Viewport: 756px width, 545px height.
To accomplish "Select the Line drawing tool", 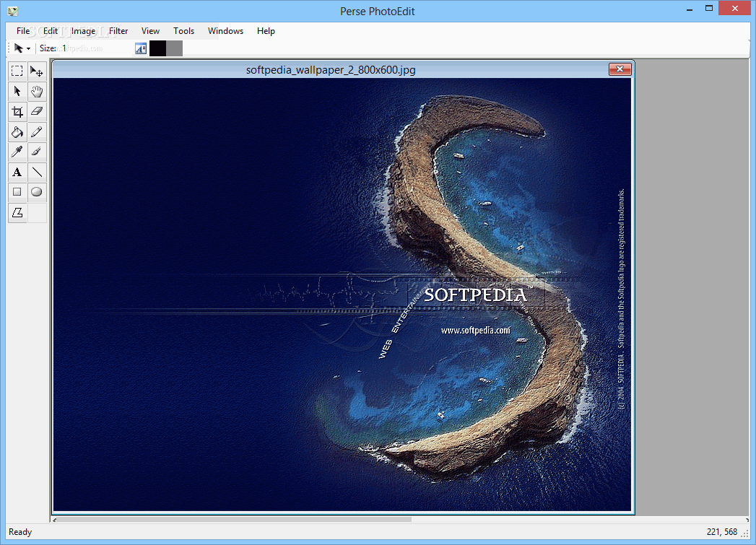I will pyautogui.click(x=37, y=172).
